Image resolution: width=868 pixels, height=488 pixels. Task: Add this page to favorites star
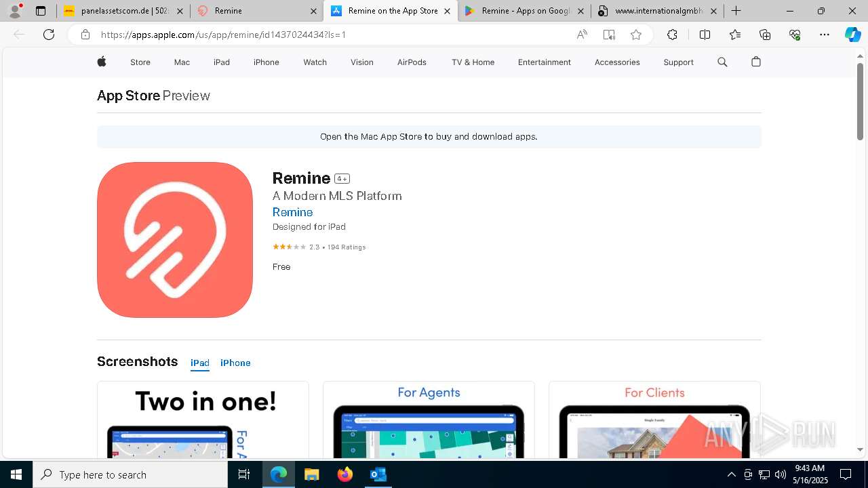pos(636,35)
